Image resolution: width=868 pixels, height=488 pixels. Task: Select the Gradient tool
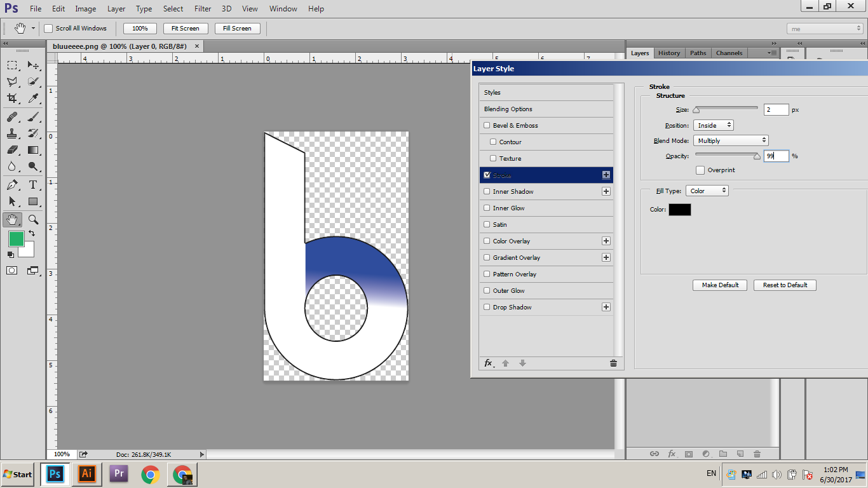[33, 150]
